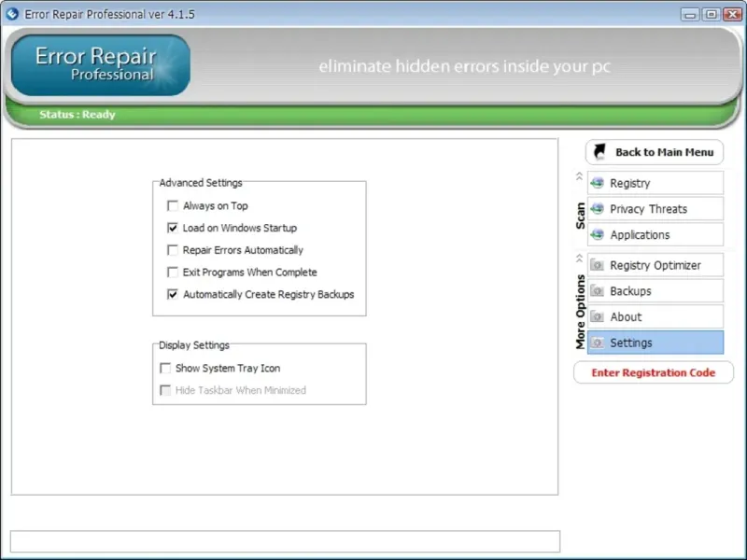Click the gear icon beside About
The image size is (747, 560).
click(597, 316)
